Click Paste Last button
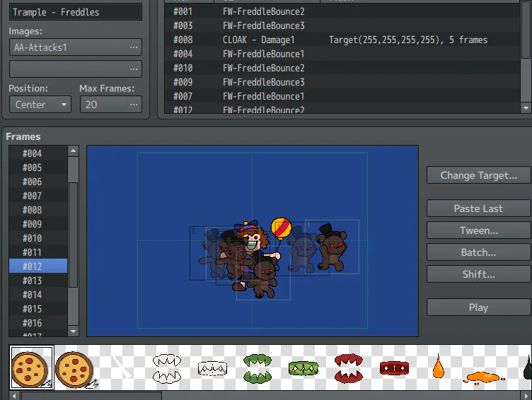Screen dimensions: 532x400 tap(478, 208)
